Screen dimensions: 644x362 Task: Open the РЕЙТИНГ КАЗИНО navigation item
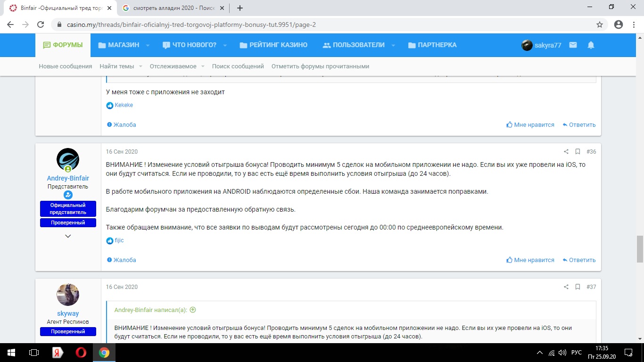coord(273,45)
